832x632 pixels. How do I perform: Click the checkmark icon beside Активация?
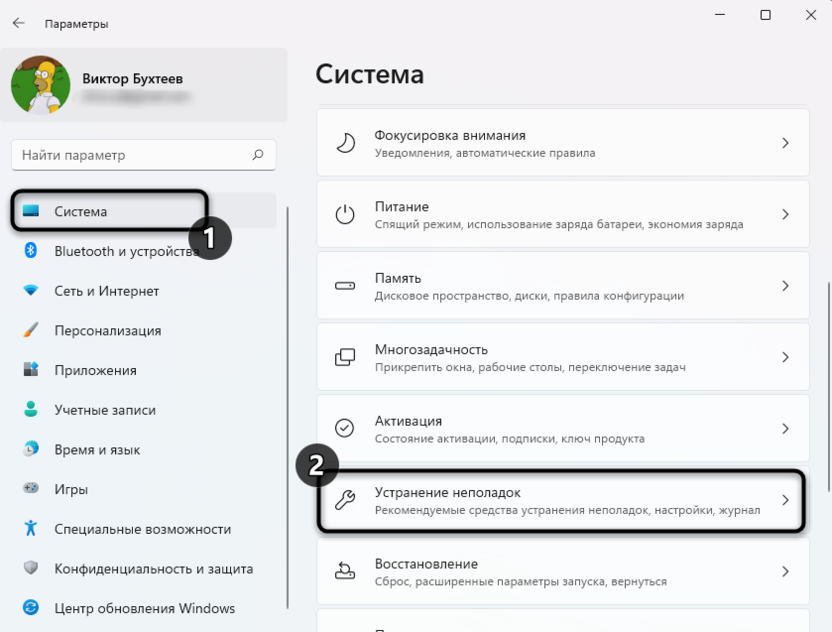(x=344, y=428)
